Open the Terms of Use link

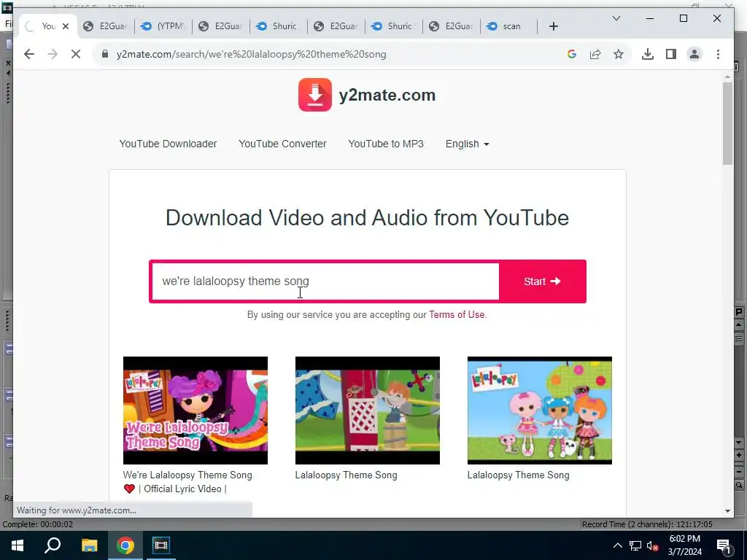click(x=457, y=315)
